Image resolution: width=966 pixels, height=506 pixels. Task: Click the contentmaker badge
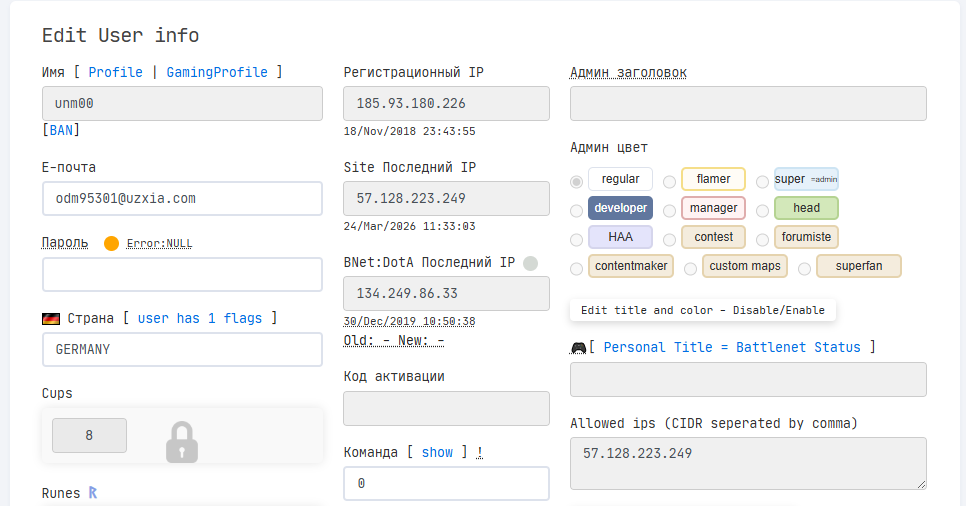[x=631, y=266]
